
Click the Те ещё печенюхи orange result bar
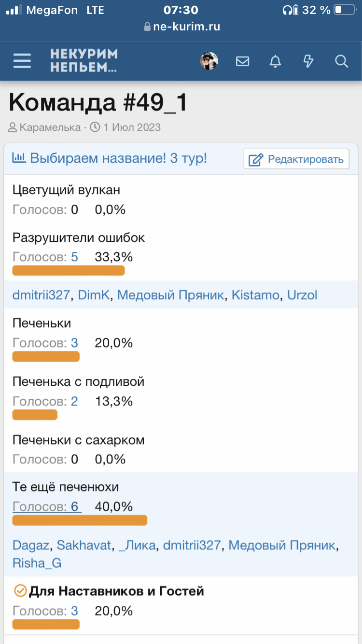click(x=80, y=520)
